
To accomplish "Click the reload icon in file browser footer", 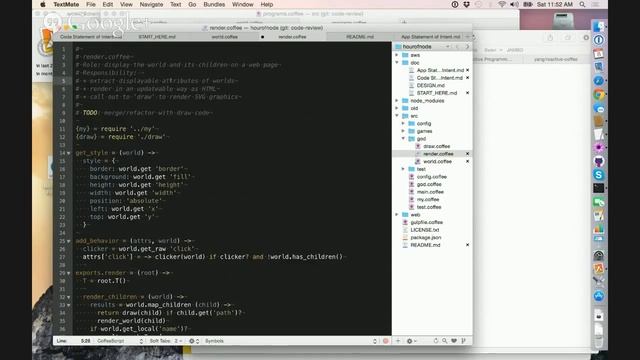I will pos(436,341).
